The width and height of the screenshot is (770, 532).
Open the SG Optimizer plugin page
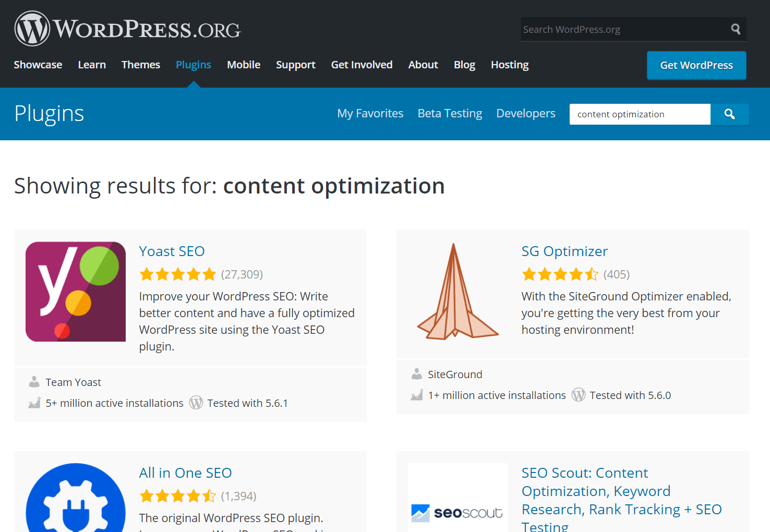[564, 251]
